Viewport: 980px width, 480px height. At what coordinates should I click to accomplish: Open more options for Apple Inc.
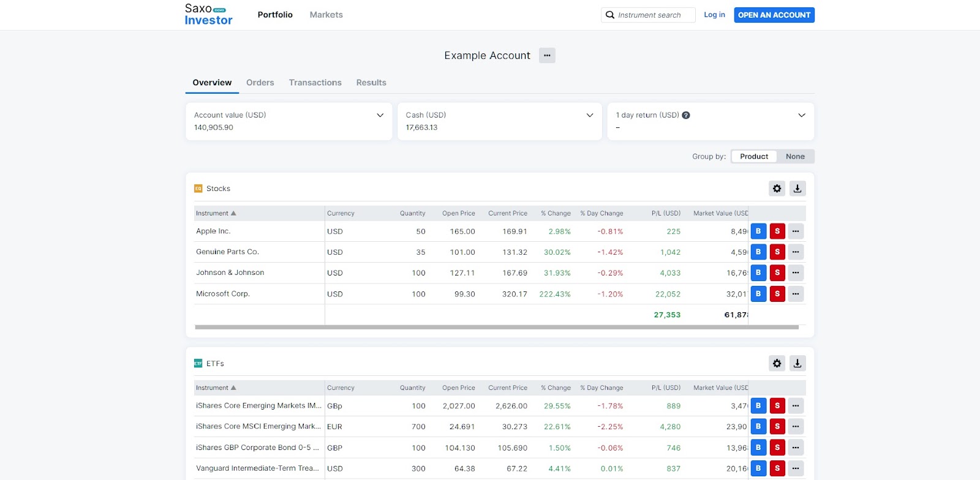(796, 231)
